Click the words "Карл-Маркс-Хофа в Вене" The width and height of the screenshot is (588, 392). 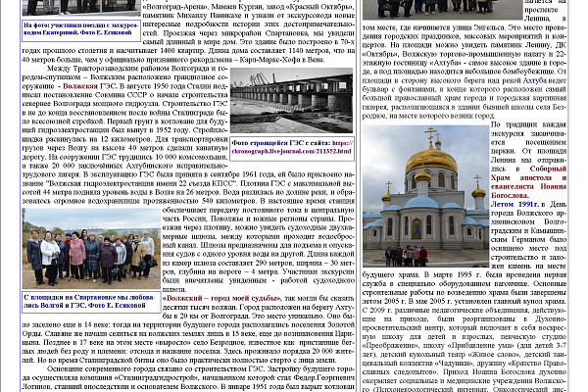281,60
